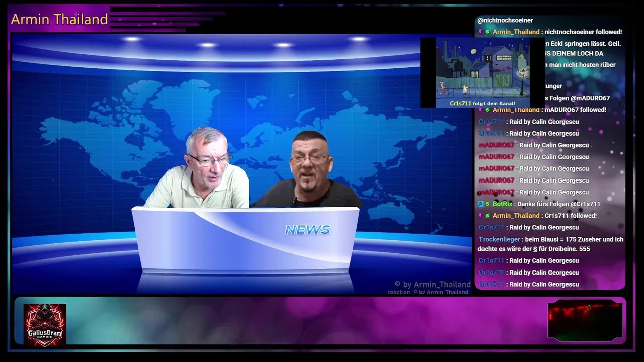Click 'Danke fürs Folgen @Cr1s711' message
644x362 pixels.
pyautogui.click(x=558, y=204)
